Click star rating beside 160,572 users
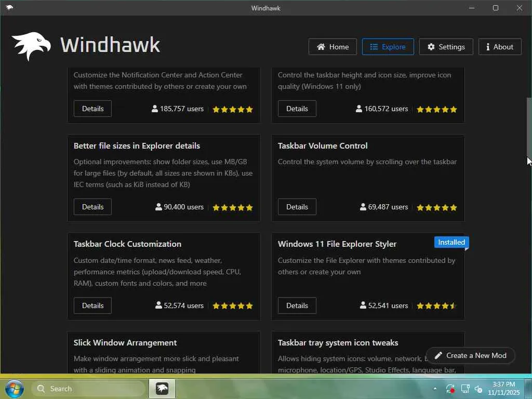532x399 pixels. pos(437,109)
